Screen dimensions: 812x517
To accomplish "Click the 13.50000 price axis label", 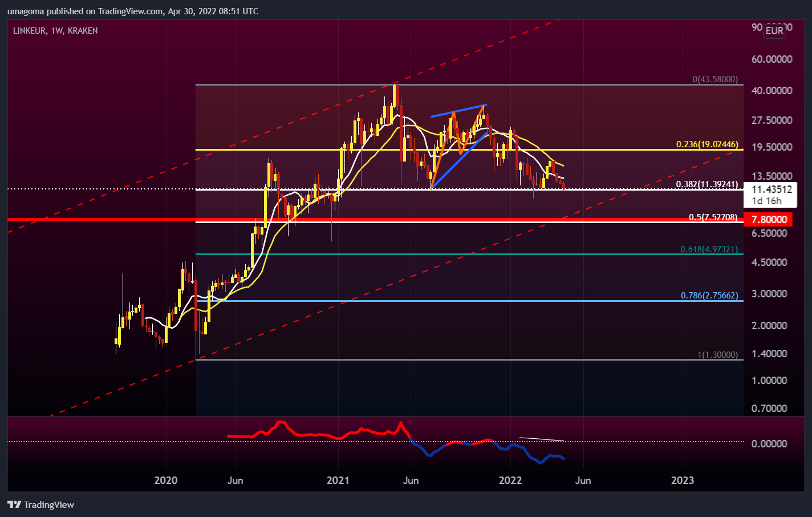I will (772, 176).
